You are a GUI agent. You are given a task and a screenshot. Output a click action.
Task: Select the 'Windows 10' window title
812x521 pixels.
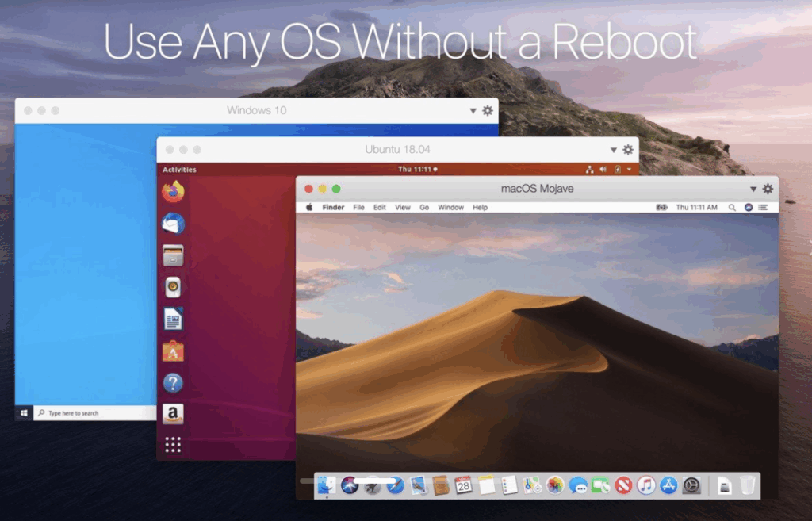tap(256, 110)
